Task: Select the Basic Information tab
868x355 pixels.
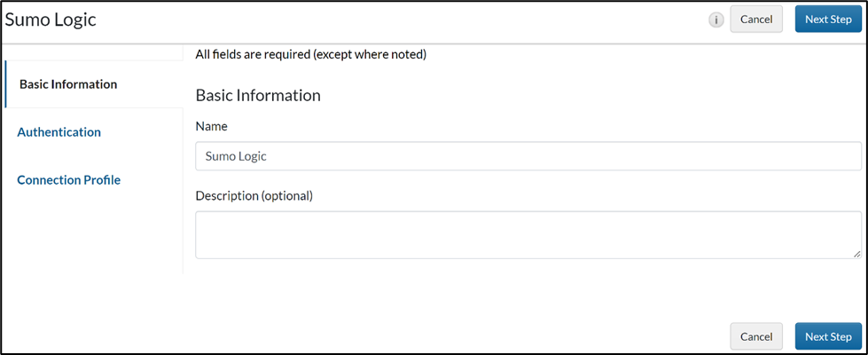Action: pos(68,84)
